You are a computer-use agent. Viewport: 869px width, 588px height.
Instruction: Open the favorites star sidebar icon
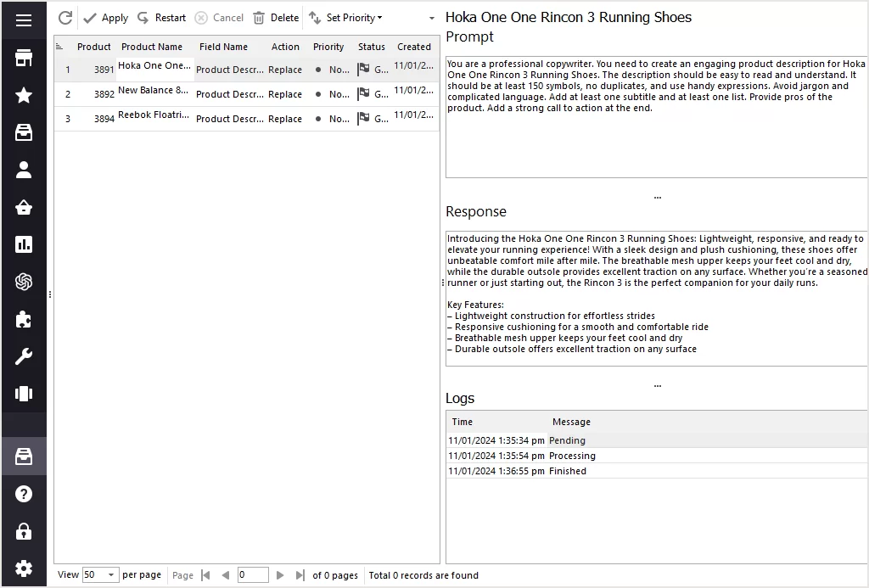24,95
